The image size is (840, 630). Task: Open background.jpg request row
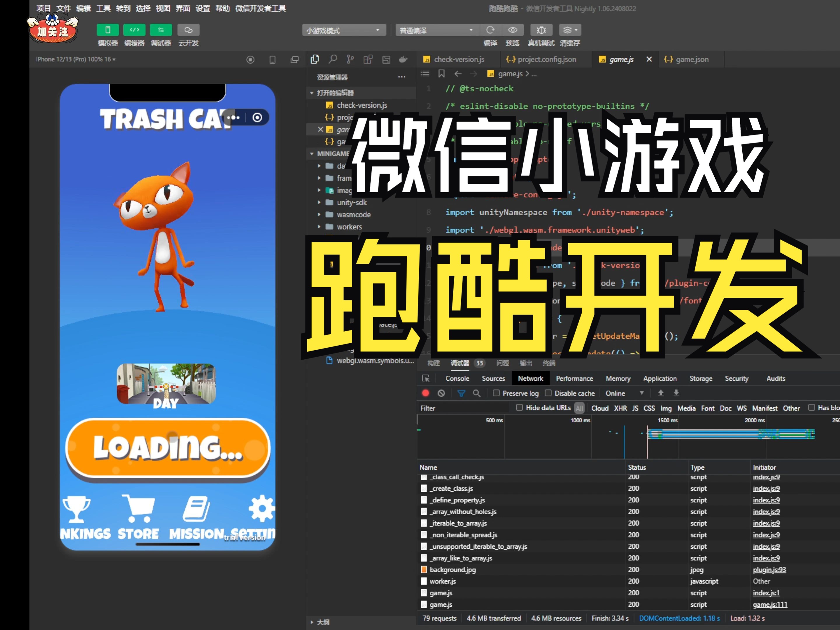pos(628,570)
